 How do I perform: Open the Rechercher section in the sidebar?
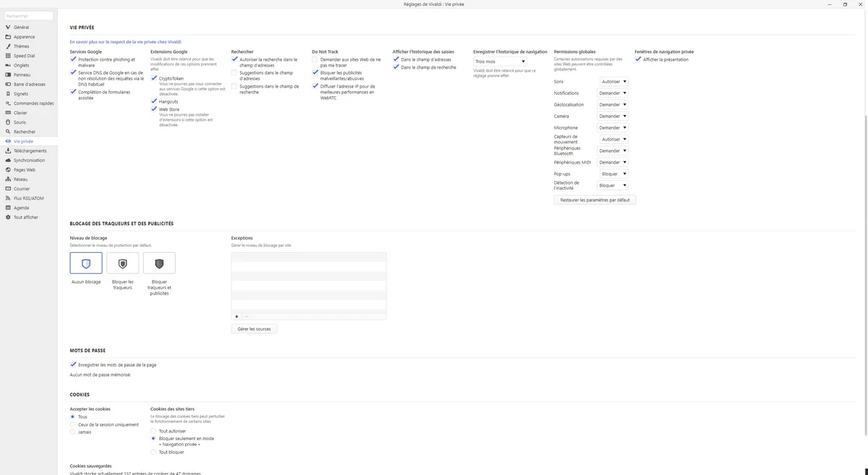tap(25, 132)
